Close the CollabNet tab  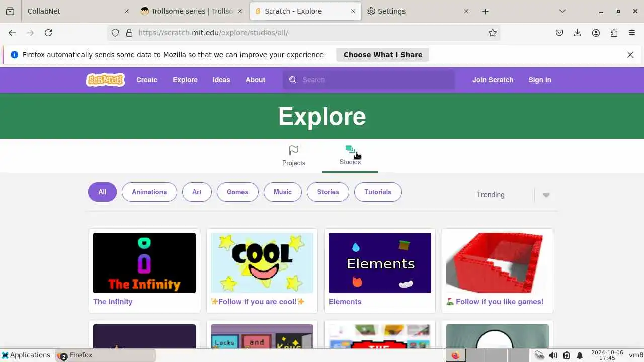click(127, 11)
